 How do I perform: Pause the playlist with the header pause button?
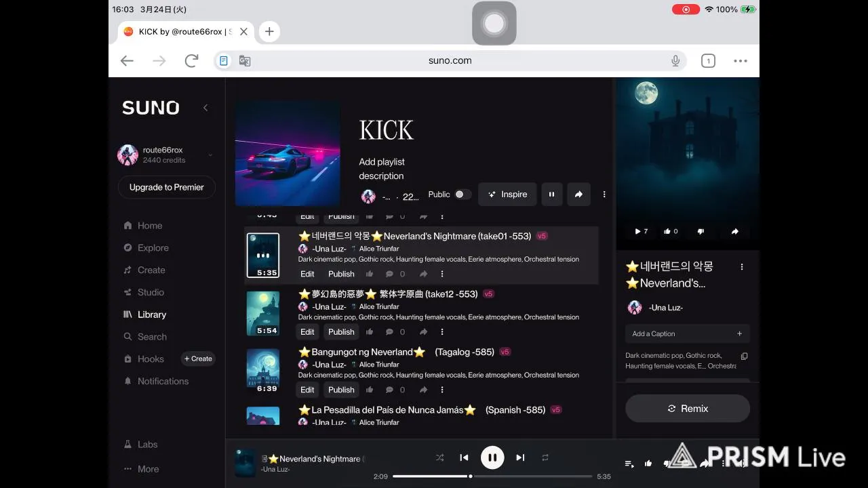pyautogui.click(x=551, y=195)
